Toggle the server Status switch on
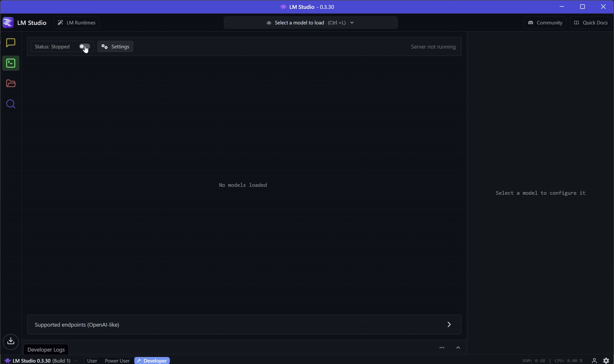 [84, 46]
